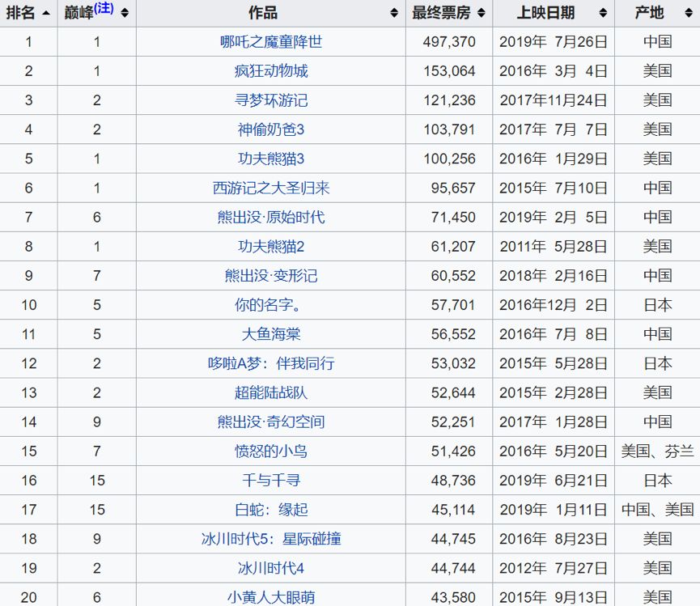The image size is (700, 606).
Task: Open 疯狂动物城 film page
Action: (x=271, y=71)
